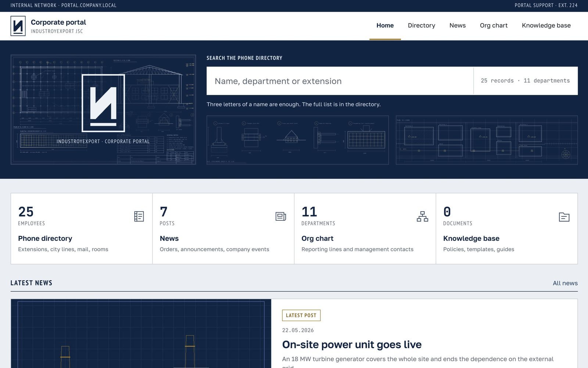Click the 7 POSTS count
The width and height of the screenshot is (588, 368).
point(167,216)
